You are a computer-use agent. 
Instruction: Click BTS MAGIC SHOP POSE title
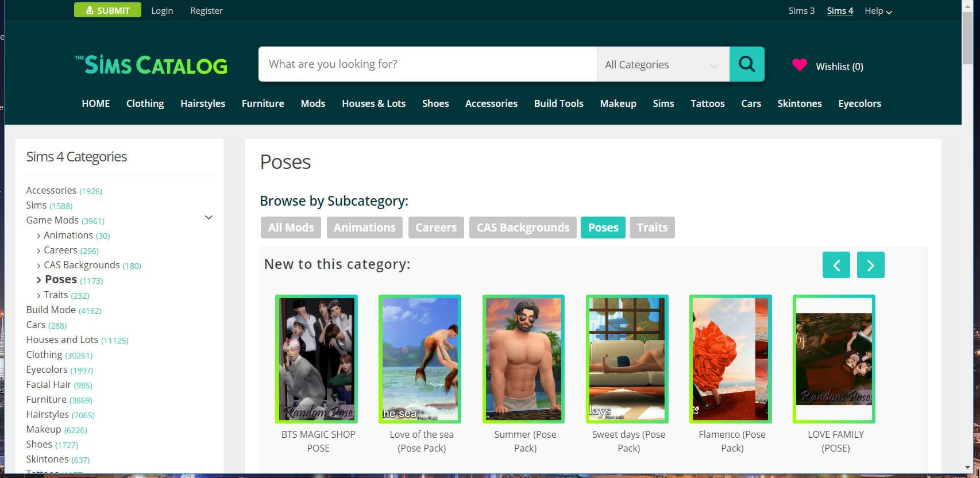tap(318, 441)
